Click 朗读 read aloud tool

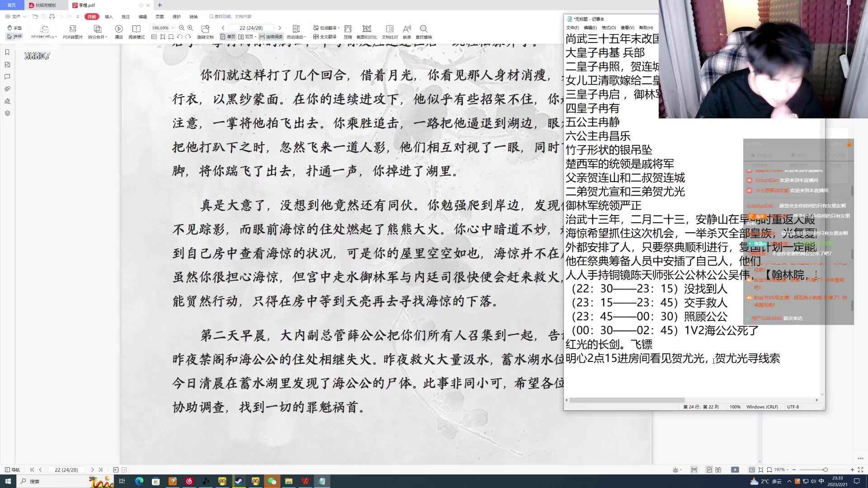point(407,32)
